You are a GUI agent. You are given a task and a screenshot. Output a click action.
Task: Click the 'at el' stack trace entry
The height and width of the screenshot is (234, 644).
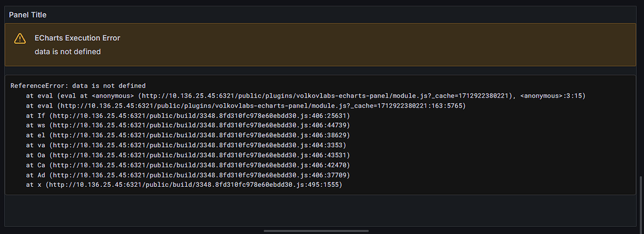click(x=187, y=135)
